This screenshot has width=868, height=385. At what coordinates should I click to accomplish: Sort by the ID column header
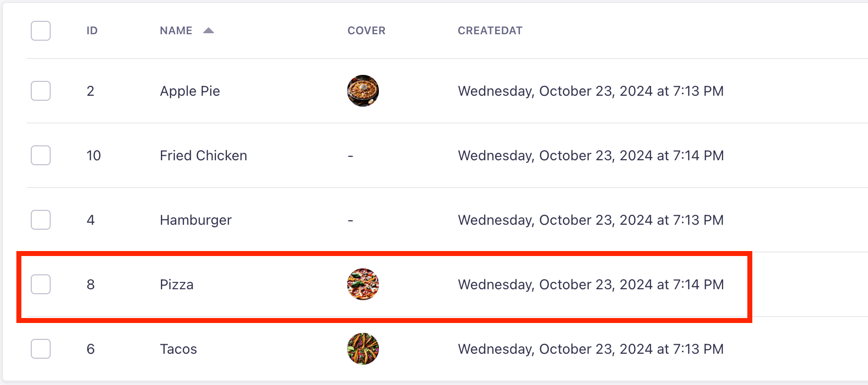pos(92,31)
